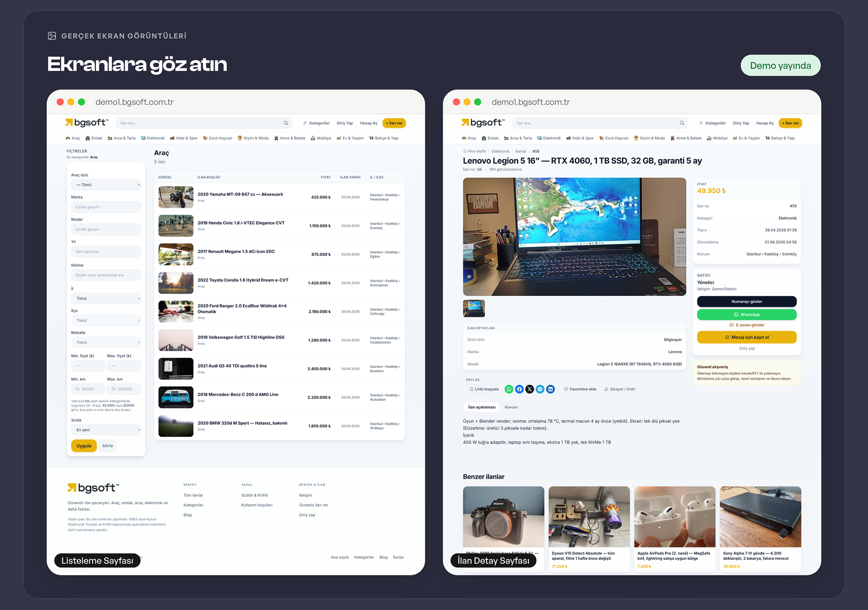This screenshot has height=610, width=868.
Task: Add the Lenovo listing to favorites
Action: pyautogui.click(x=580, y=389)
